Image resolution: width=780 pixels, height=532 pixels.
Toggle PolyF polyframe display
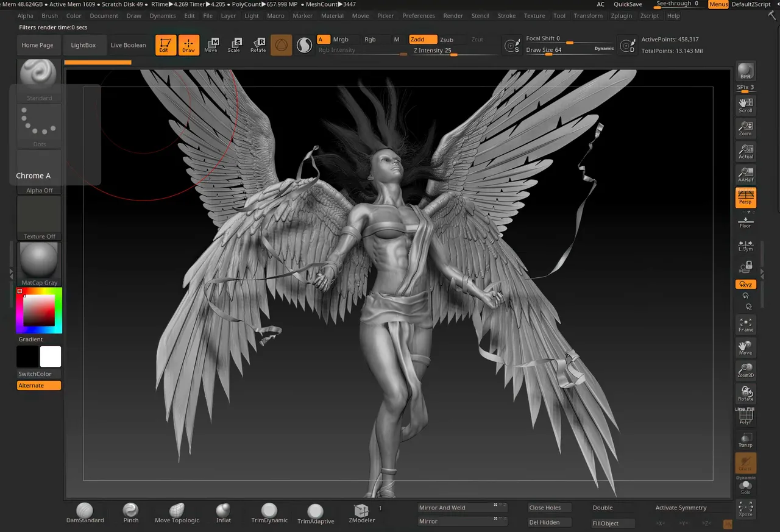745,417
